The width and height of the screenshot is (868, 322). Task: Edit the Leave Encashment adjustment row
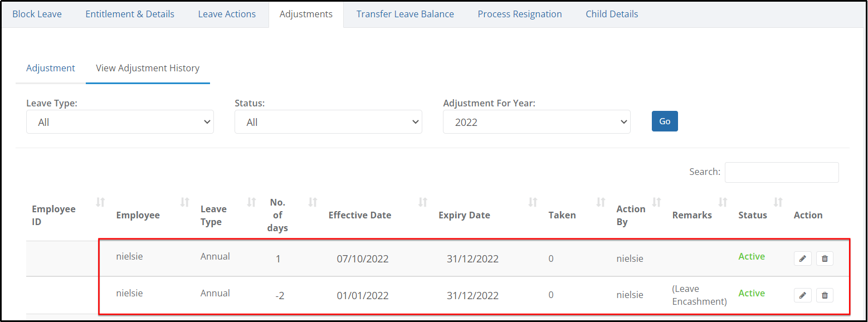pyautogui.click(x=802, y=295)
